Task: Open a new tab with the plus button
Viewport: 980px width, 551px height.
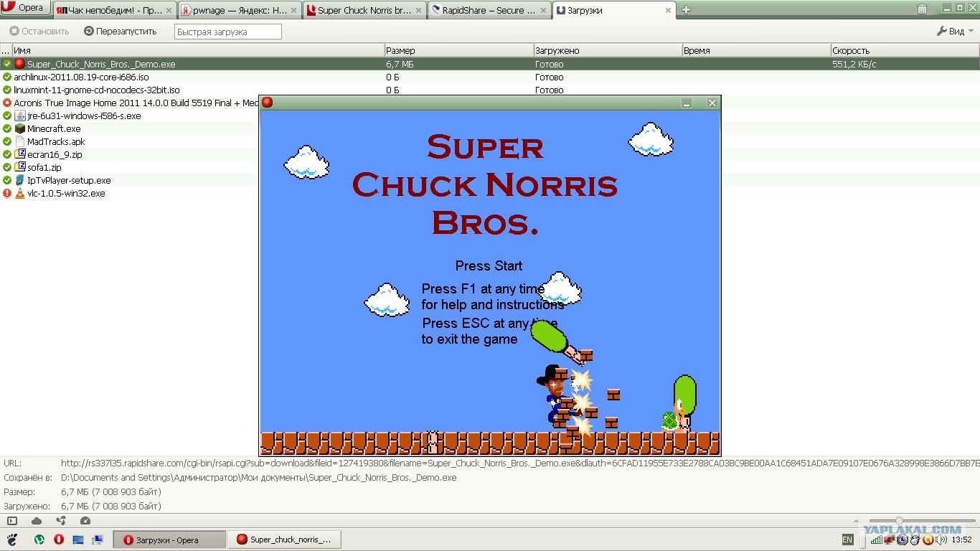Action: 686,10
